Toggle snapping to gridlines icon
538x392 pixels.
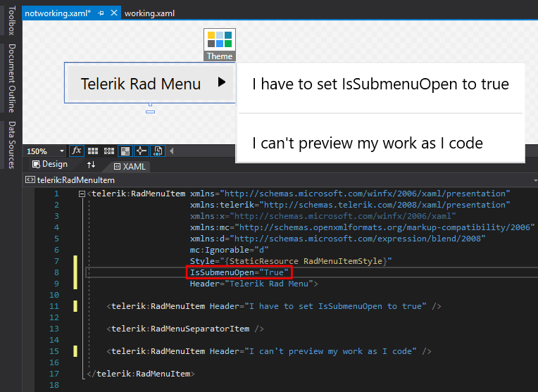[109, 151]
